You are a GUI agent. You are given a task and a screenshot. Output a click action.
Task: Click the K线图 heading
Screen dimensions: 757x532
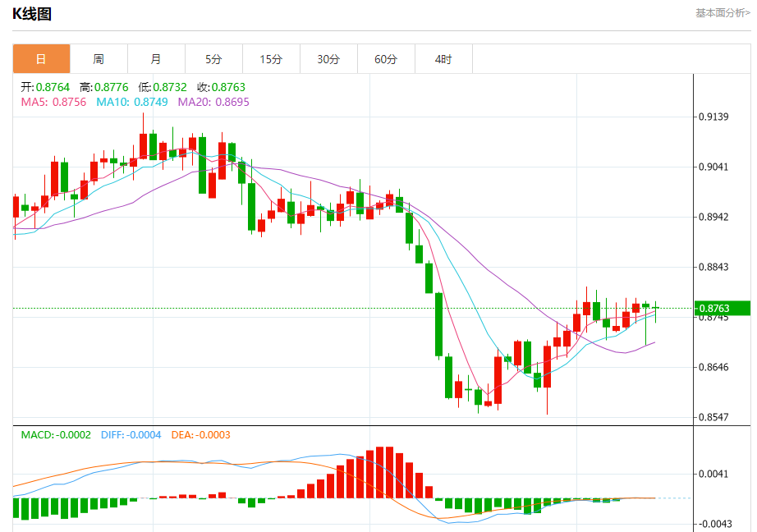32,14
